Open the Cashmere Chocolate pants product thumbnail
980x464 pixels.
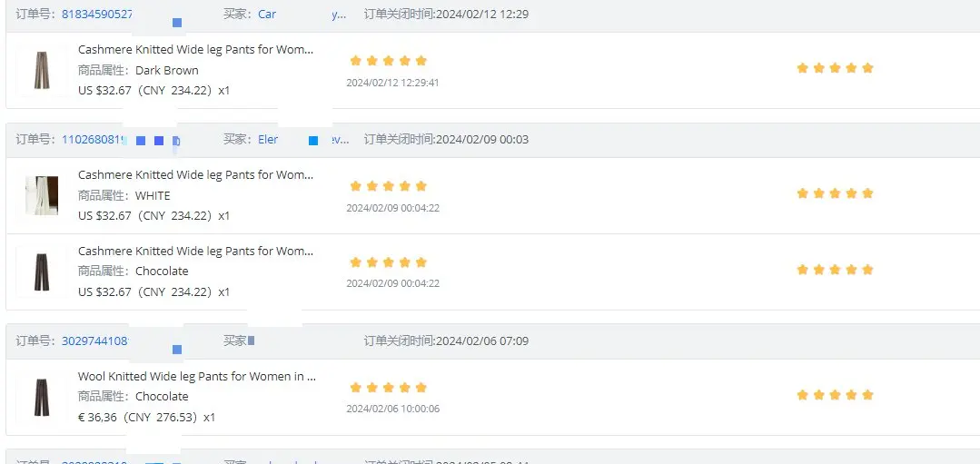click(x=42, y=271)
